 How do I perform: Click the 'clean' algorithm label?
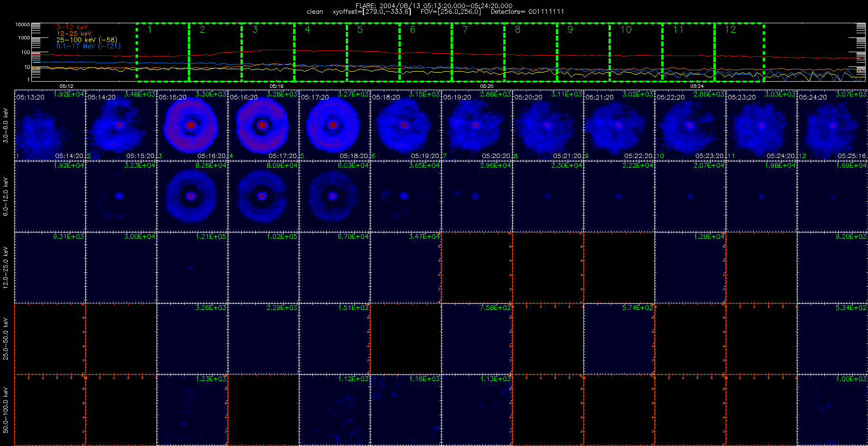tap(314, 12)
